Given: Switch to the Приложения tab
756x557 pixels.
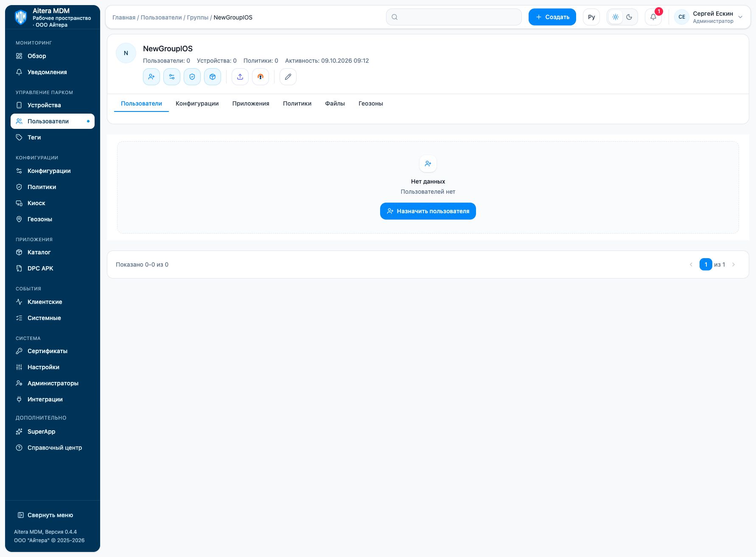Looking at the screenshot, I should click(251, 103).
